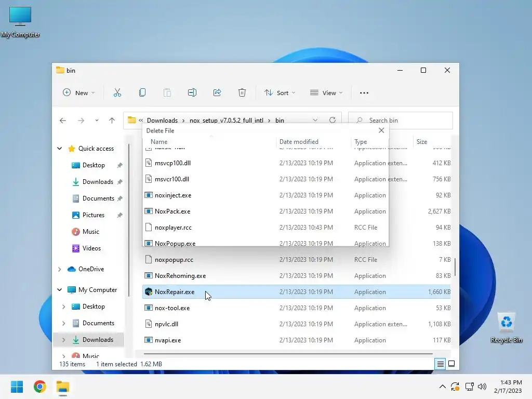Open recent locations dropdown chevron
Viewport: 532px width, 399px height.
pos(97,121)
